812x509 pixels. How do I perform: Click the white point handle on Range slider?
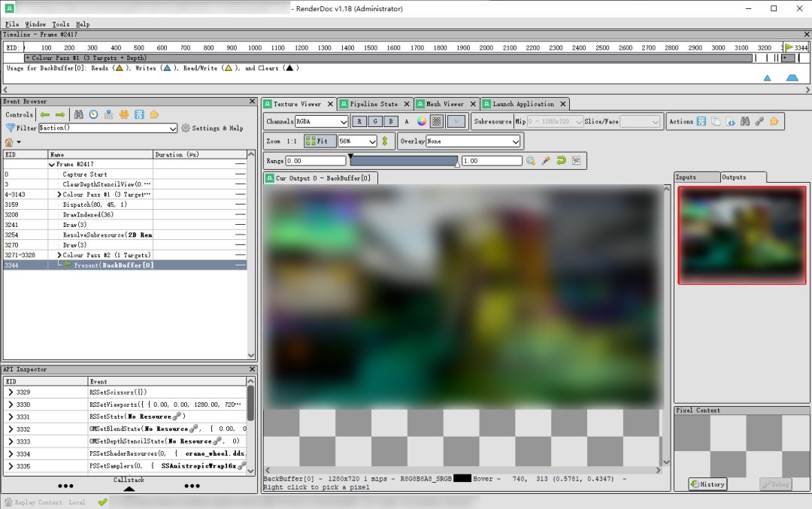coord(457,165)
